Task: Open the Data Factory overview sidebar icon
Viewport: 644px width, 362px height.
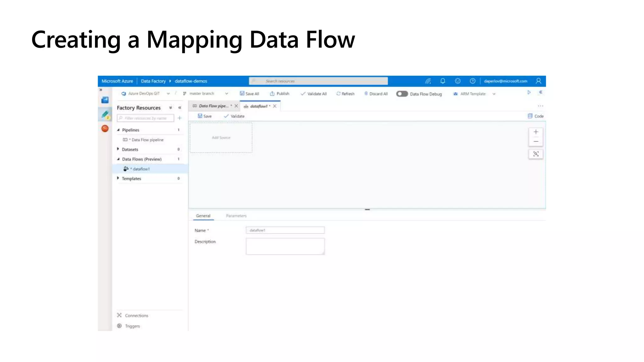Action: (105, 100)
